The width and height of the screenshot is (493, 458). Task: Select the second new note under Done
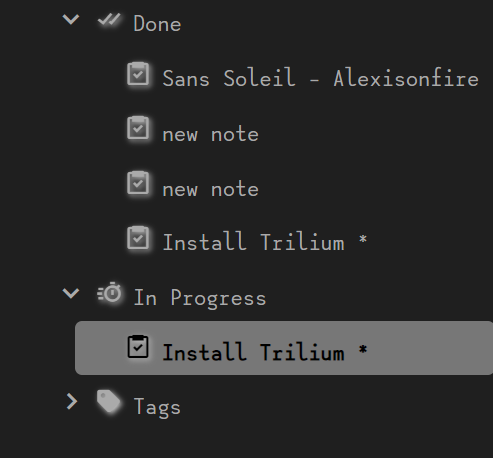click(210, 189)
